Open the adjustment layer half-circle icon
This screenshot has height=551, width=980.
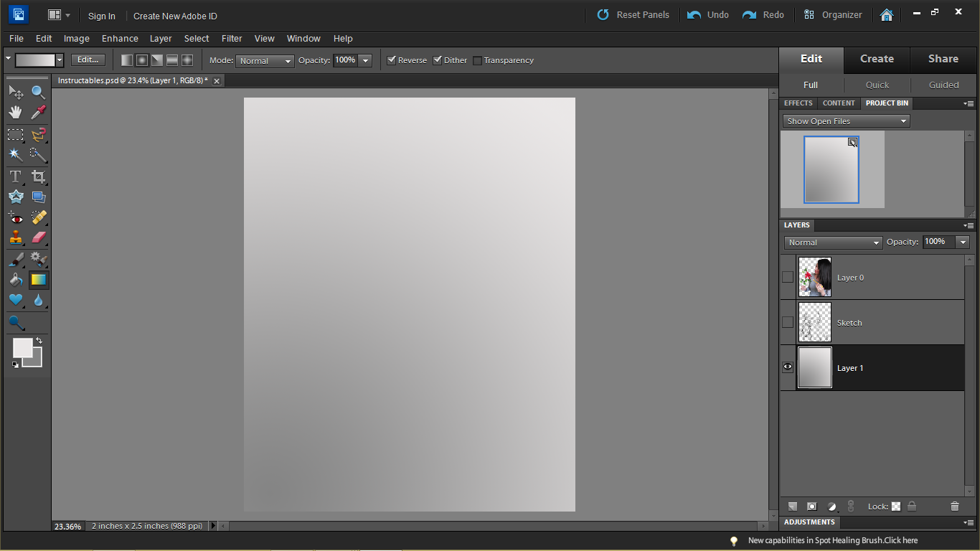[x=832, y=507]
